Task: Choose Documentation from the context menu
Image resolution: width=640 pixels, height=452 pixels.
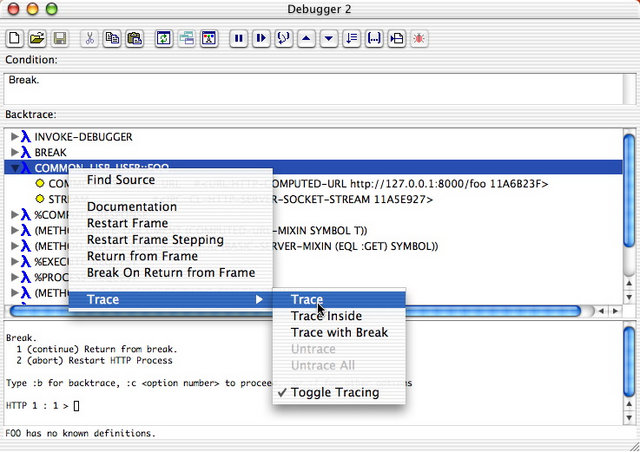Action: (x=171, y=207)
